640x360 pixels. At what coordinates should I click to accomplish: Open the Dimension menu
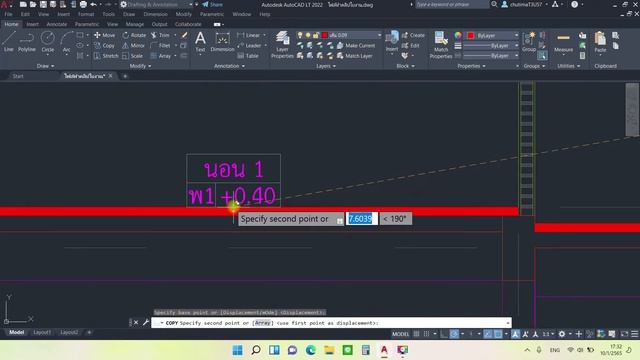point(156,14)
